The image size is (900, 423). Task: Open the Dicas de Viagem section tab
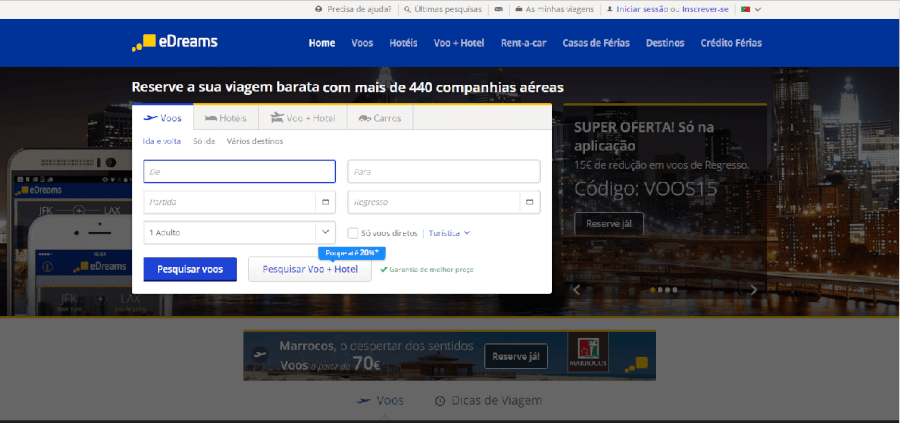click(x=488, y=401)
